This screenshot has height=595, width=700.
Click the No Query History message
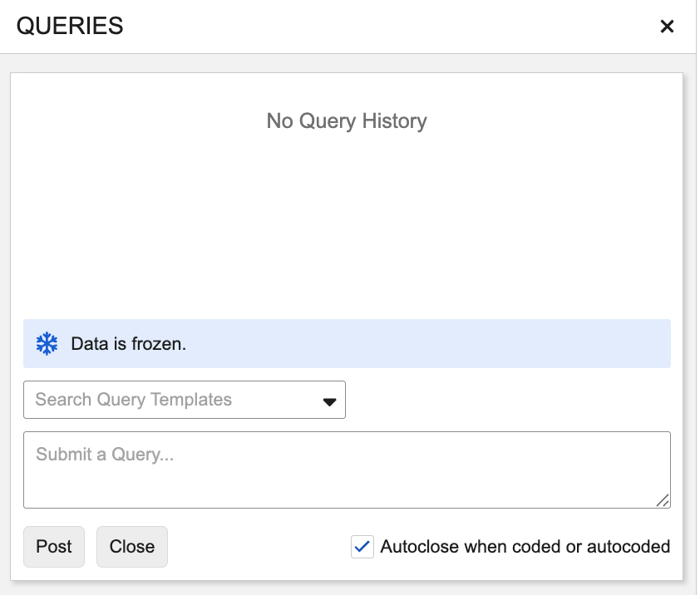tap(347, 121)
